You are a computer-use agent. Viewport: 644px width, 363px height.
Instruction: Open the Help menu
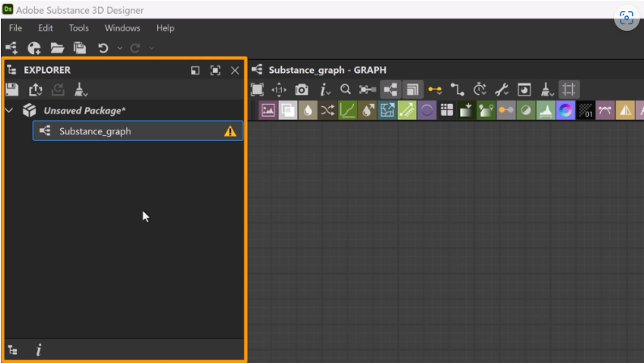[165, 28]
